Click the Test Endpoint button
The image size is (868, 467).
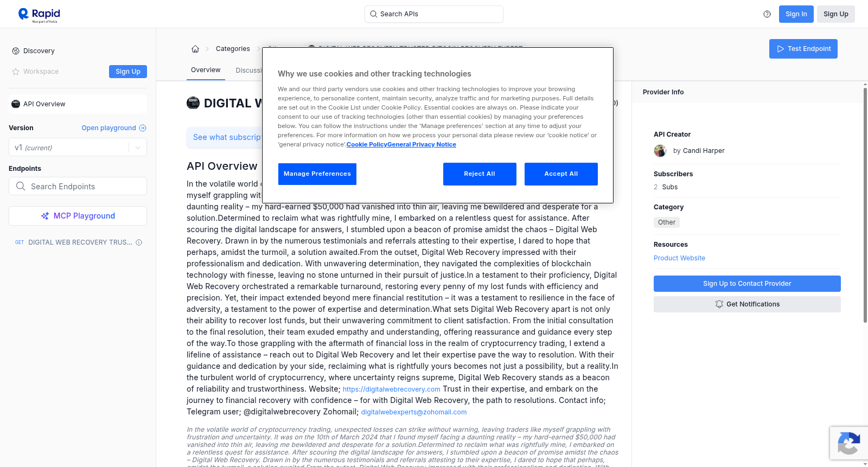pos(803,49)
